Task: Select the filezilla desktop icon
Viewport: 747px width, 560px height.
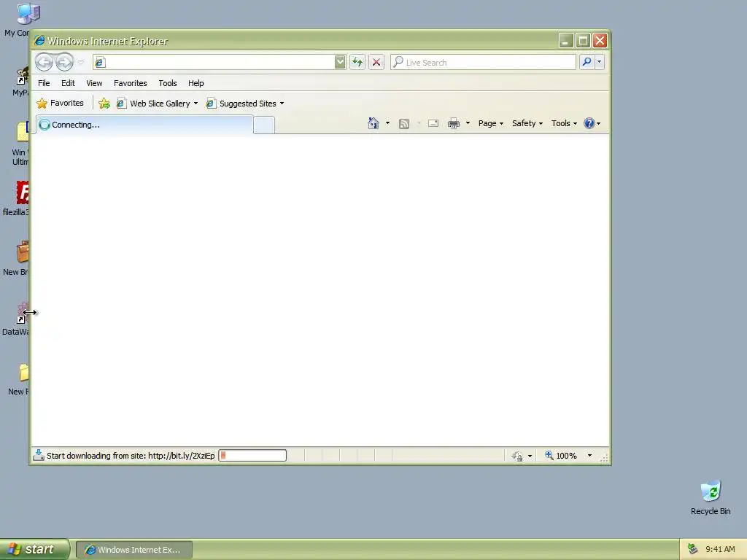Action: point(16,199)
